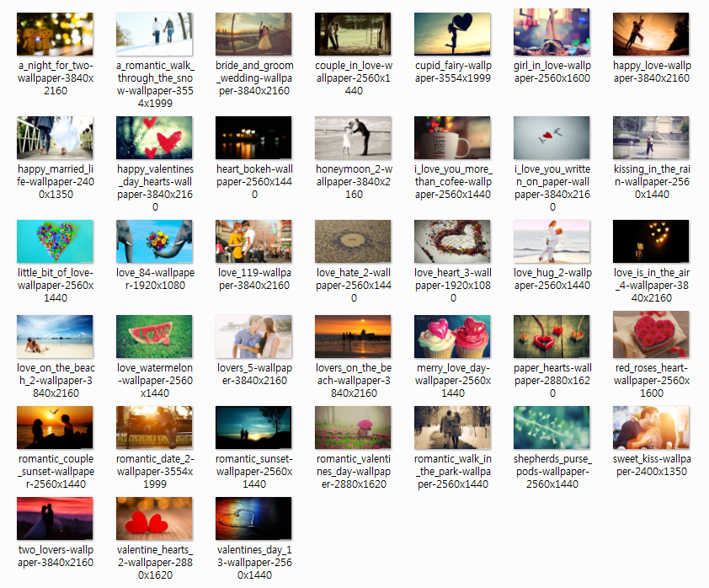
Task: Select the romantic_couple_sunset thumbnail
Action: [x=55, y=427]
